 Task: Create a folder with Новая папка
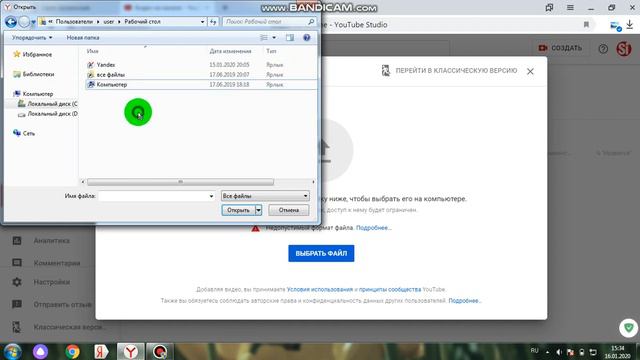[83, 38]
